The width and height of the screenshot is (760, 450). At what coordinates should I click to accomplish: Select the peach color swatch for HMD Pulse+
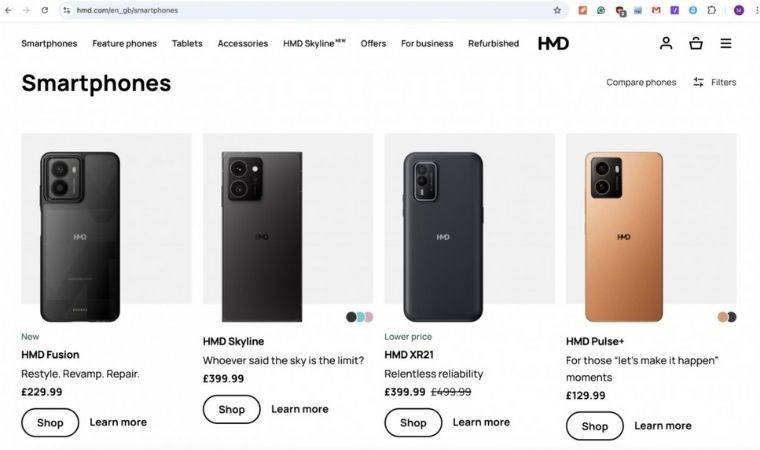[722, 317]
